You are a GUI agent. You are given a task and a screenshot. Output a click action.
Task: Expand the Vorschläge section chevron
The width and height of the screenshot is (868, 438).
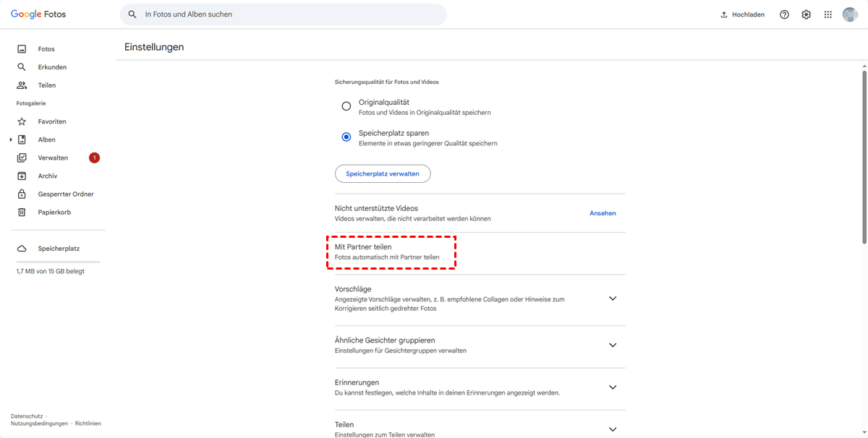[x=613, y=299]
